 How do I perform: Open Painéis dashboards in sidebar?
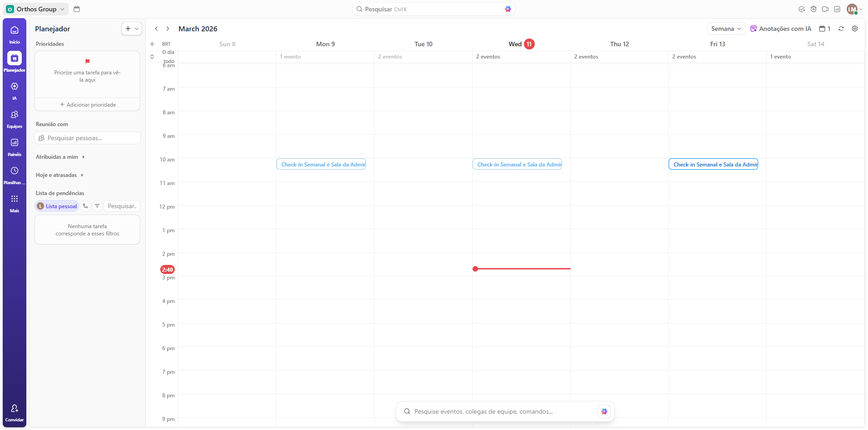15,143
